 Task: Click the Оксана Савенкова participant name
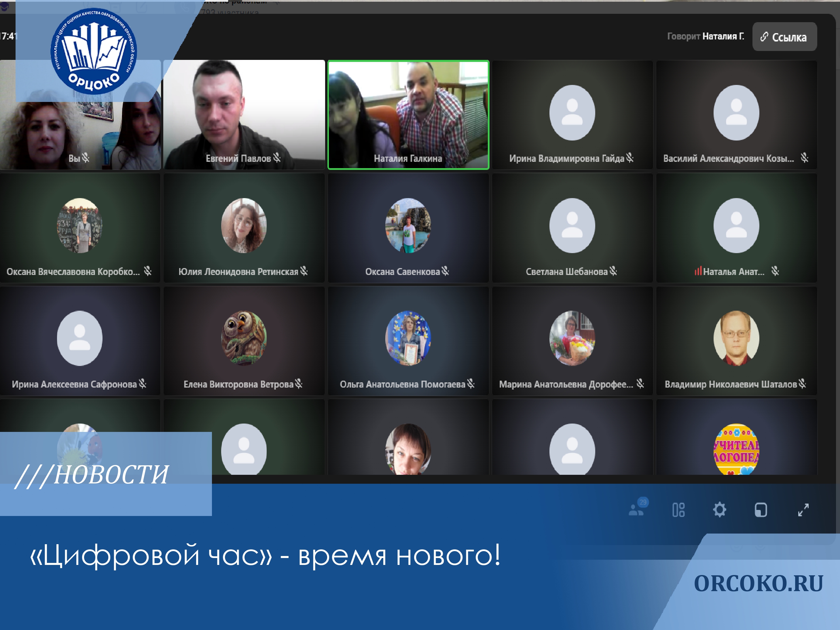coord(402,272)
